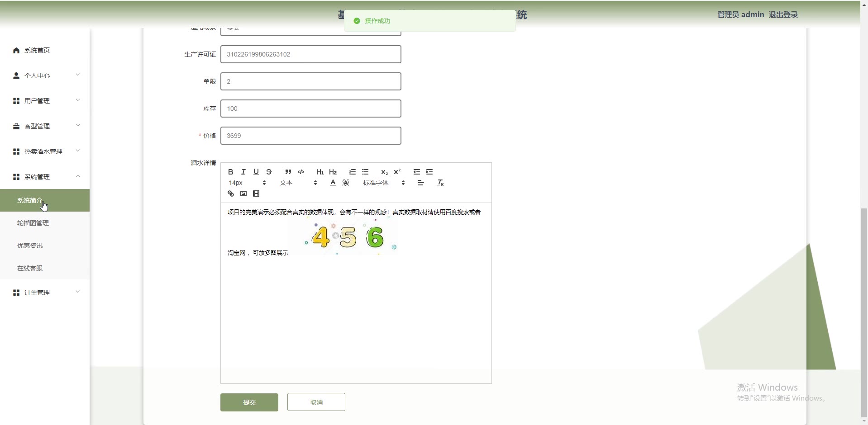Expand the 用户管理 menu
The height and width of the screenshot is (425, 868).
pos(45,101)
